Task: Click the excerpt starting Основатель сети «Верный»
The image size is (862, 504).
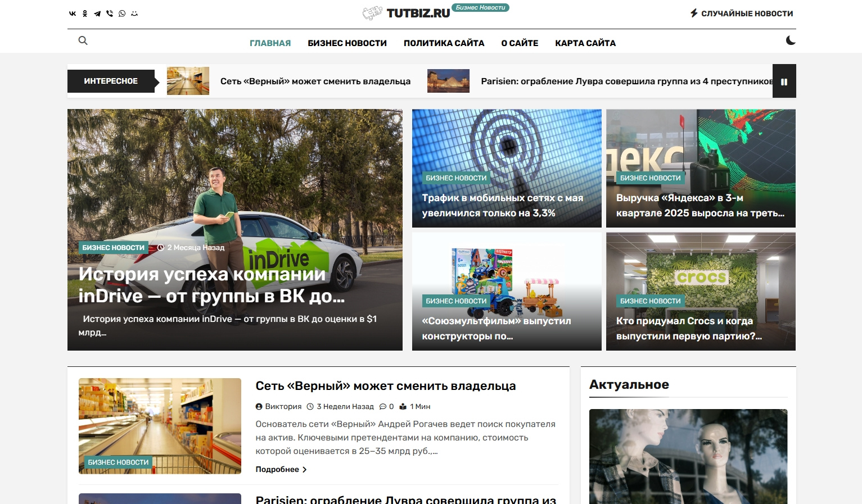Action: [405, 438]
